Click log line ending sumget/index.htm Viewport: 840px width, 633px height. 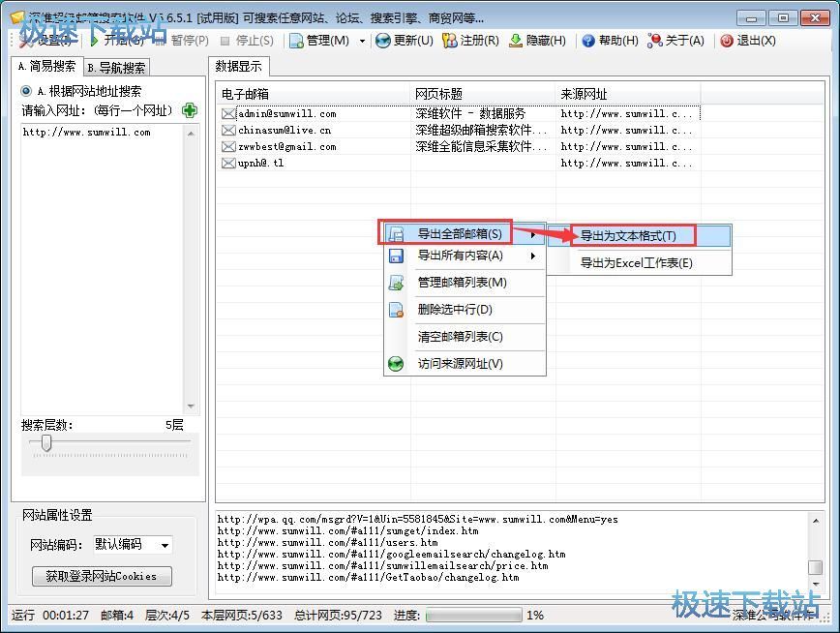347,531
